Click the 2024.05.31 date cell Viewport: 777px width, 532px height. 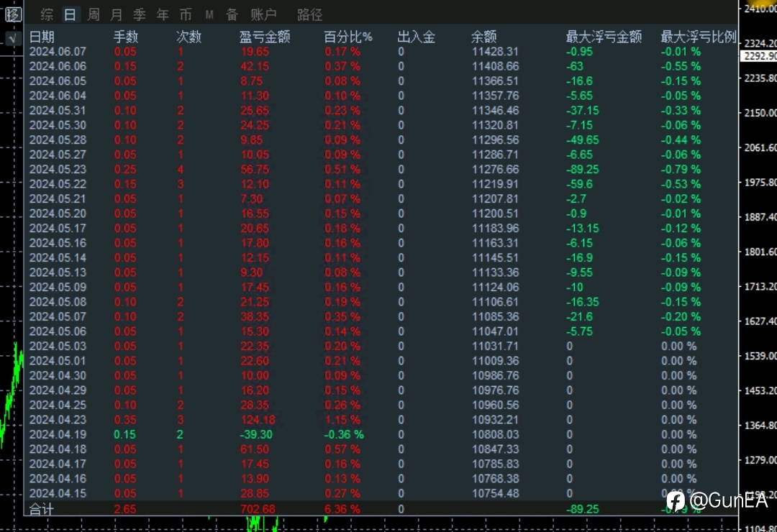(x=58, y=111)
